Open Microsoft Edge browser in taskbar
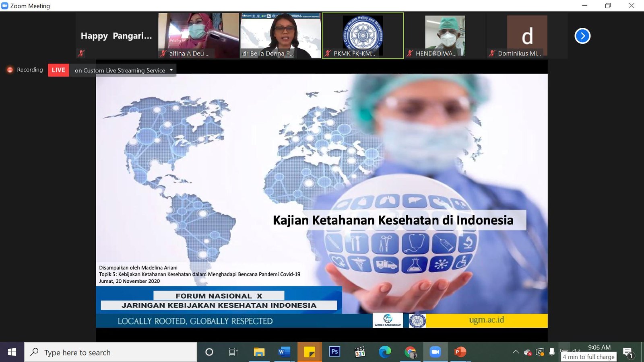Viewport: 644px width, 362px height. click(x=385, y=352)
